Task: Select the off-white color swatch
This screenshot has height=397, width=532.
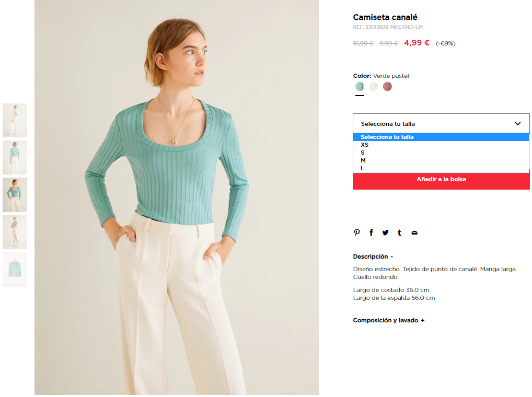Action: [x=374, y=86]
